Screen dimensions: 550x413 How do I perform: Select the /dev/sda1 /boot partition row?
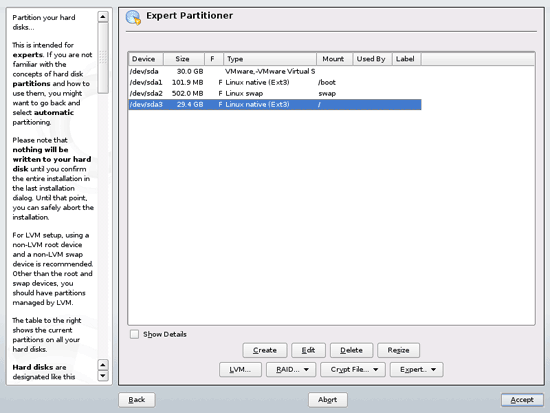coord(275,82)
